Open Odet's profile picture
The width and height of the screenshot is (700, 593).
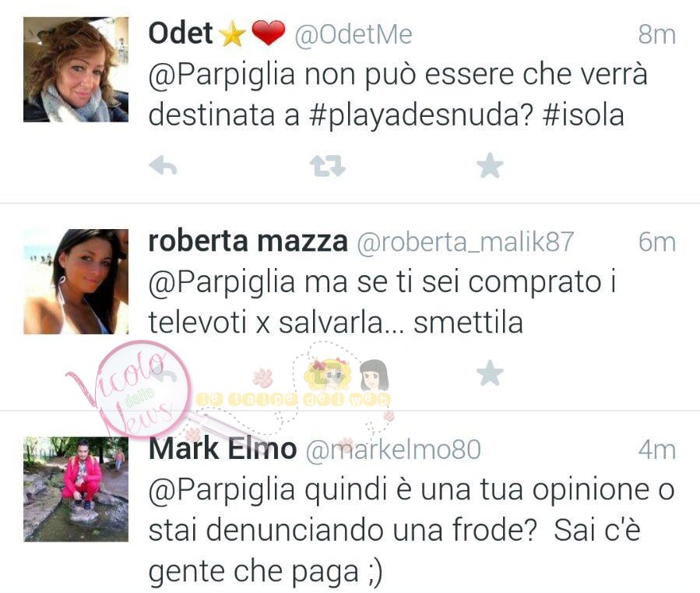[76, 69]
